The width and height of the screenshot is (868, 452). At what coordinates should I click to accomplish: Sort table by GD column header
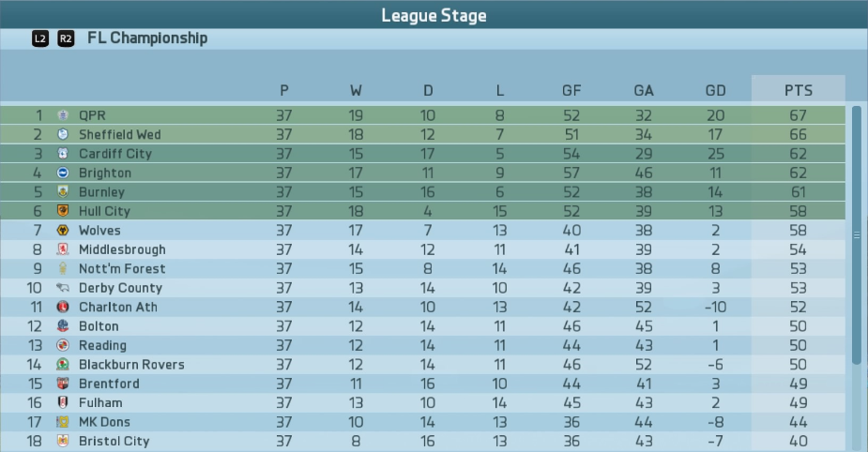tap(715, 90)
